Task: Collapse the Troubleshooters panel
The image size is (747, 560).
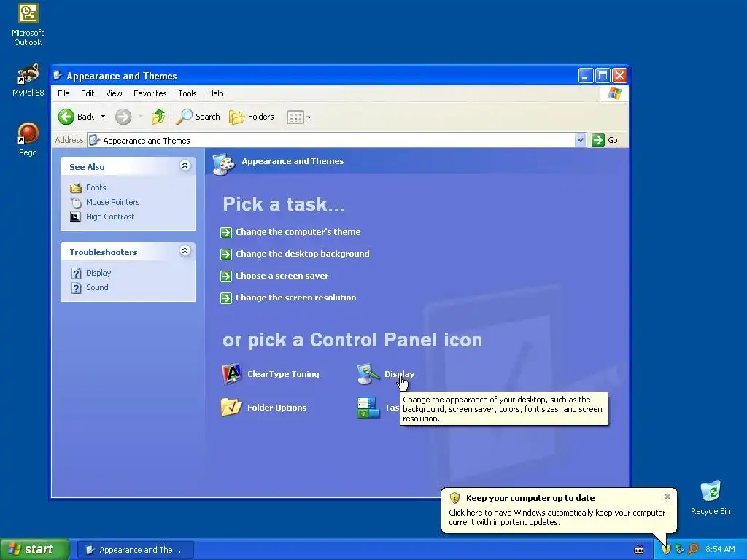Action: pos(185,251)
